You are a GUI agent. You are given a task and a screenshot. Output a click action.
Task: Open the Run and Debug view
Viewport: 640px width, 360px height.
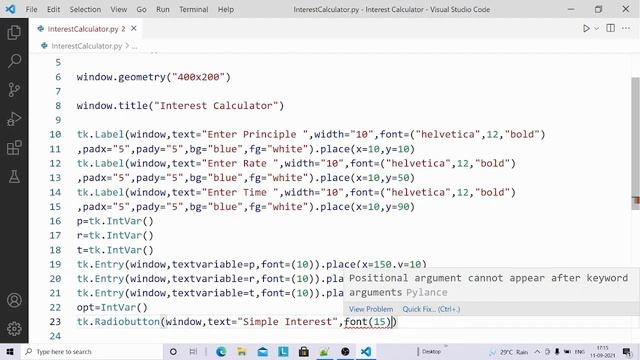coord(14,119)
